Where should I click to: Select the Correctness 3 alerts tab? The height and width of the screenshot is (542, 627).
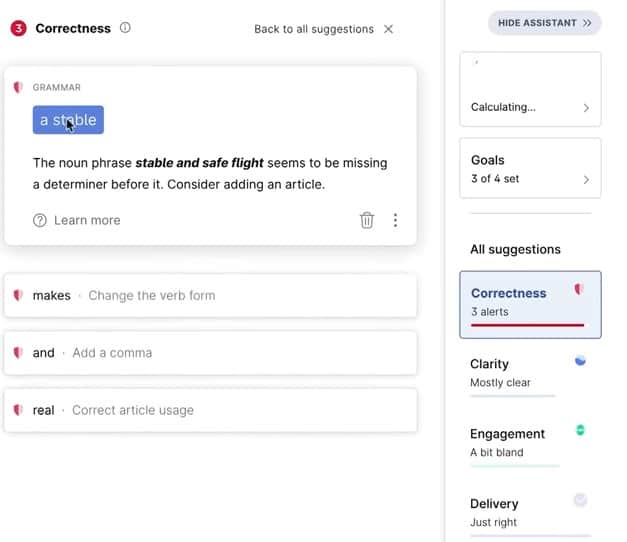(530, 305)
